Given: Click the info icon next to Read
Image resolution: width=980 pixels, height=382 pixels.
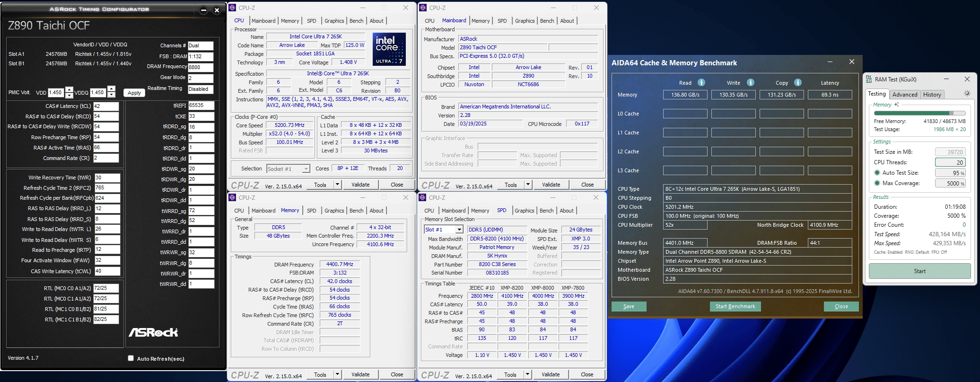Looking at the screenshot, I should 701,82.
